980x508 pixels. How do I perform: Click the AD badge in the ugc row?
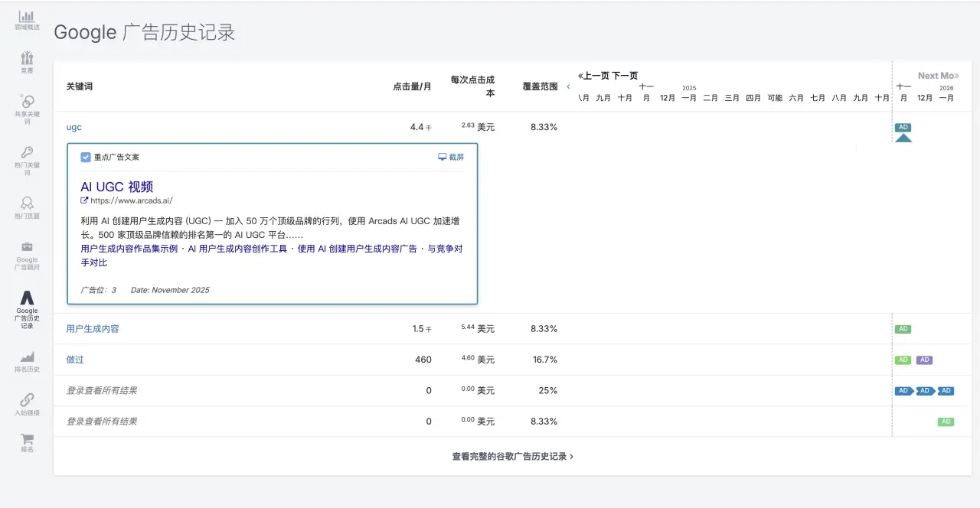(903, 128)
